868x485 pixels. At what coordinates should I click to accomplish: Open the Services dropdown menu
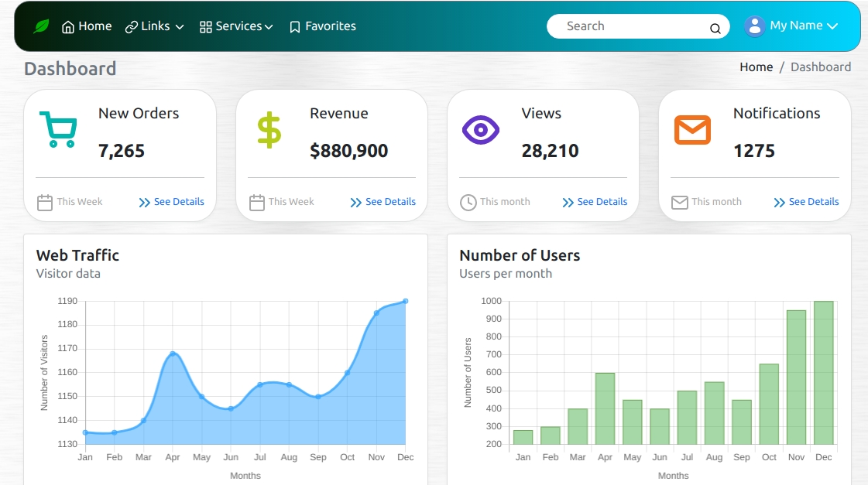(x=236, y=26)
